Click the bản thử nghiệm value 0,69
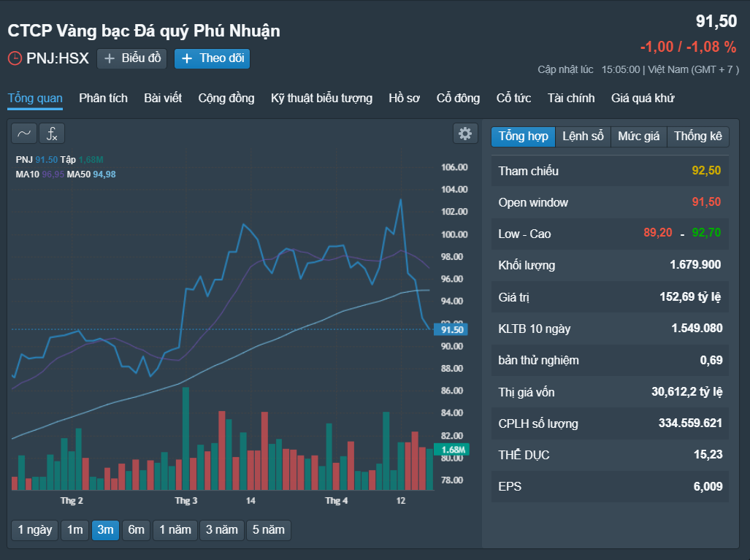This screenshot has width=750, height=560. (711, 360)
